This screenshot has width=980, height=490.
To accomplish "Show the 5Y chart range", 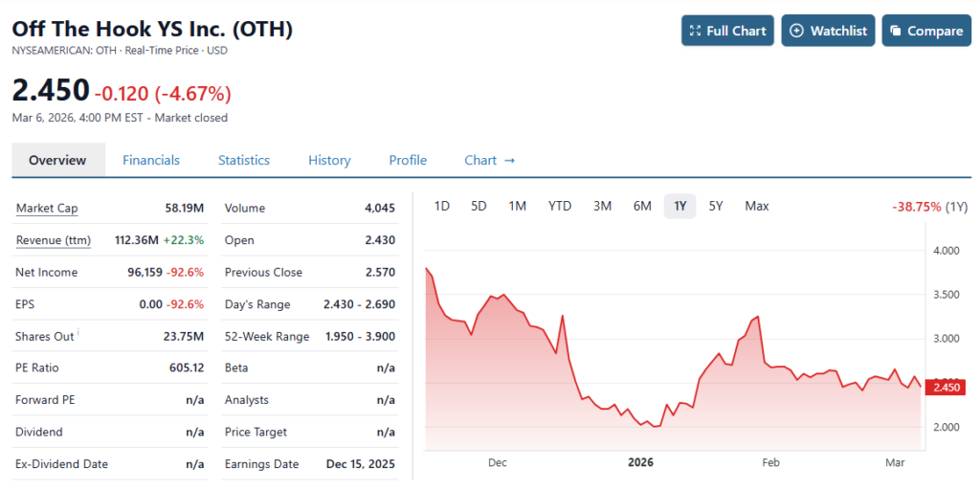I will pos(716,206).
